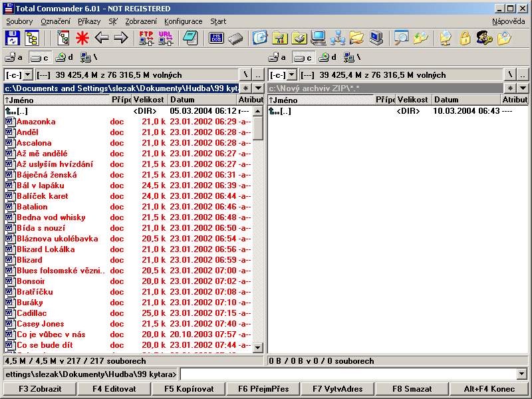The width and height of the screenshot is (532, 399).
Task: Open the Síť menu
Action: pos(113,21)
